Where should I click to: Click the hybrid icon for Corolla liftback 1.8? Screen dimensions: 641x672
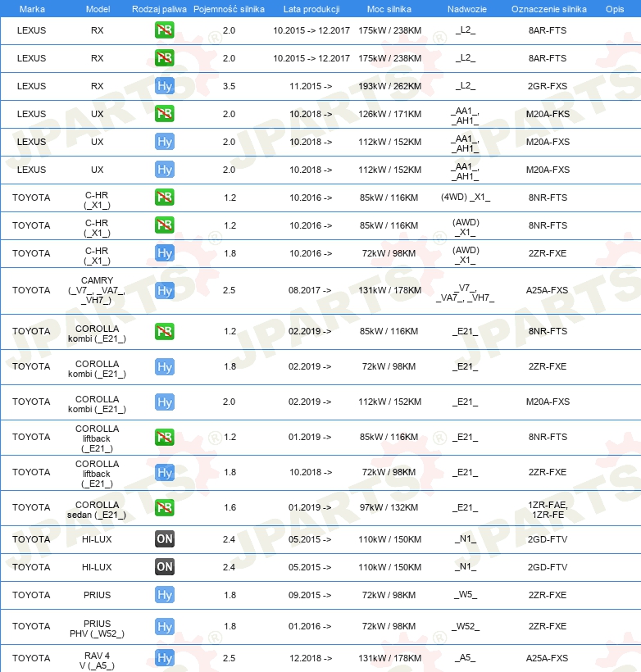pos(165,472)
